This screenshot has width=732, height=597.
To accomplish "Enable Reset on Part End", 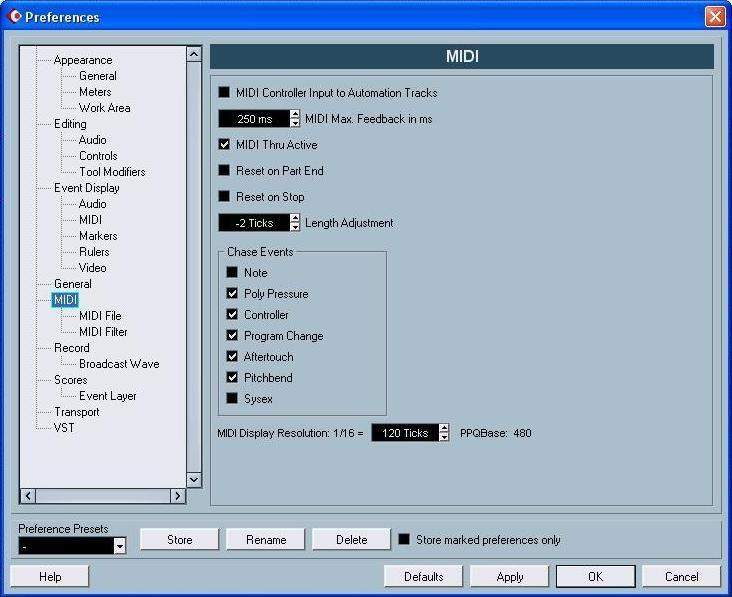I will point(224,170).
